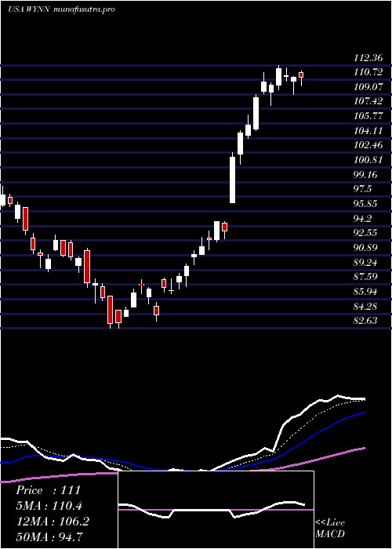Select the 84.28 price axis label
Screen dimensions: 392x549
tap(366, 307)
